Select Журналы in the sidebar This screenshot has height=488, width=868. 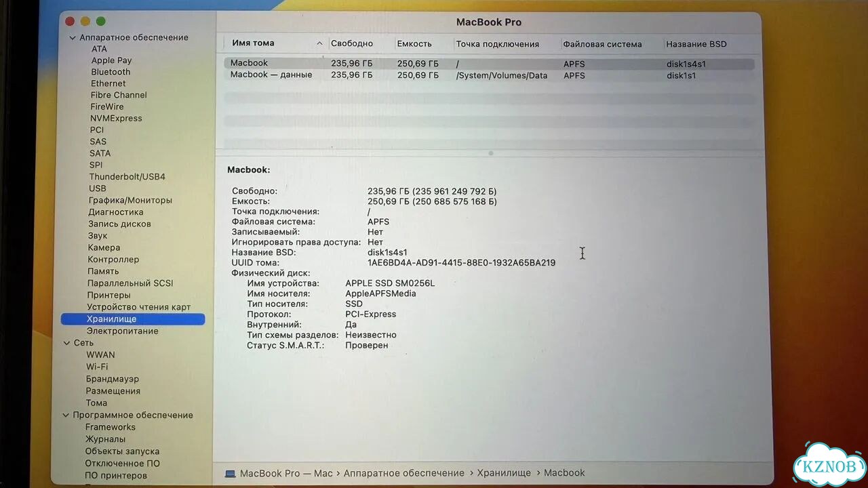[105, 439]
